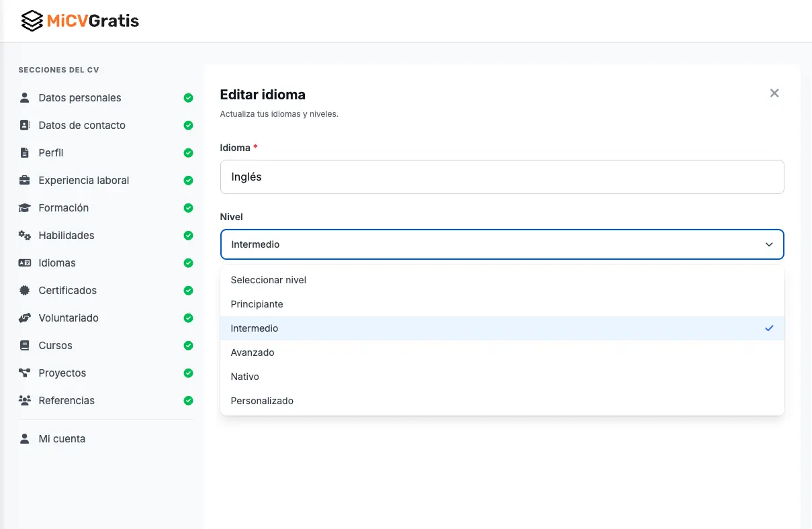Viewport: 812px width, 529px height.
Task: Click the briefcase icon for Experiencia laboral
Action: [25, 180]
